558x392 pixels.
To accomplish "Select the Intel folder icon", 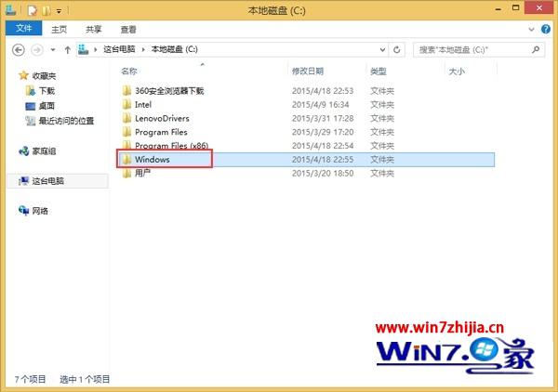I will pos(126,104).
